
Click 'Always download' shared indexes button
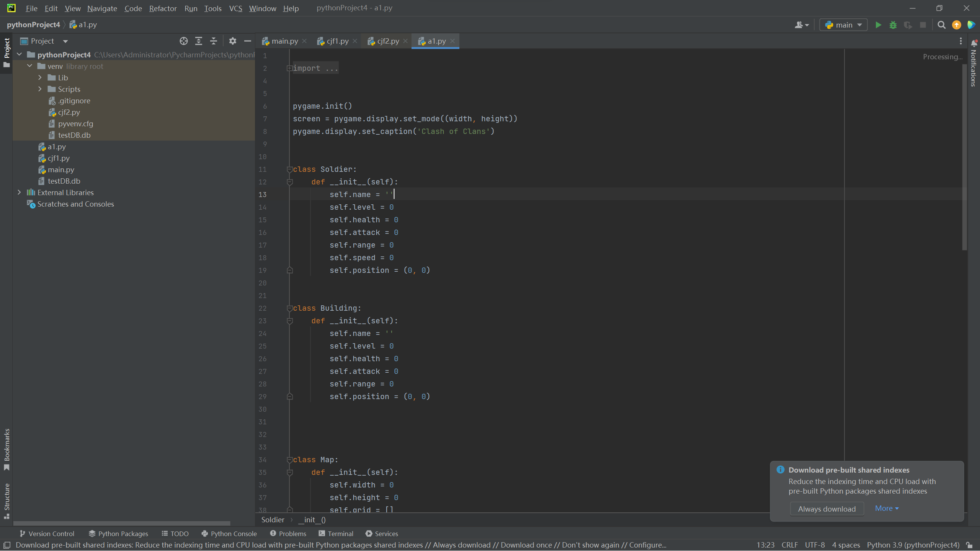[826, 509]
